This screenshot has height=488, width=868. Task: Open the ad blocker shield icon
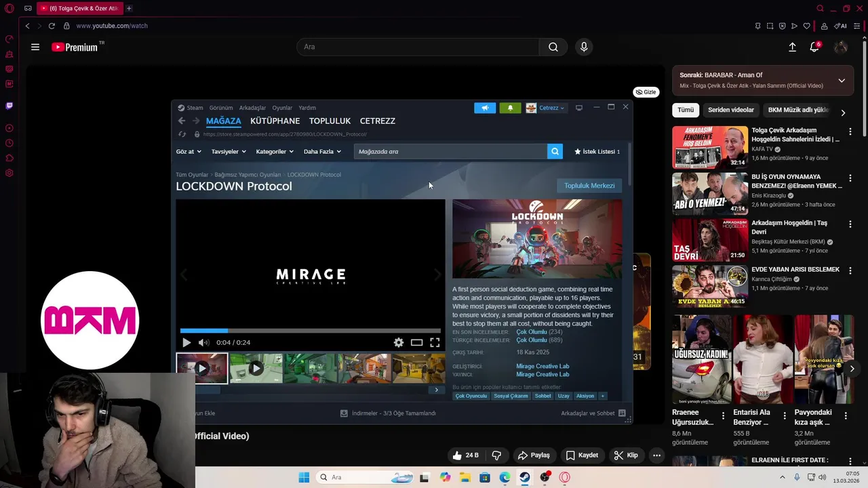click(782, 26)
